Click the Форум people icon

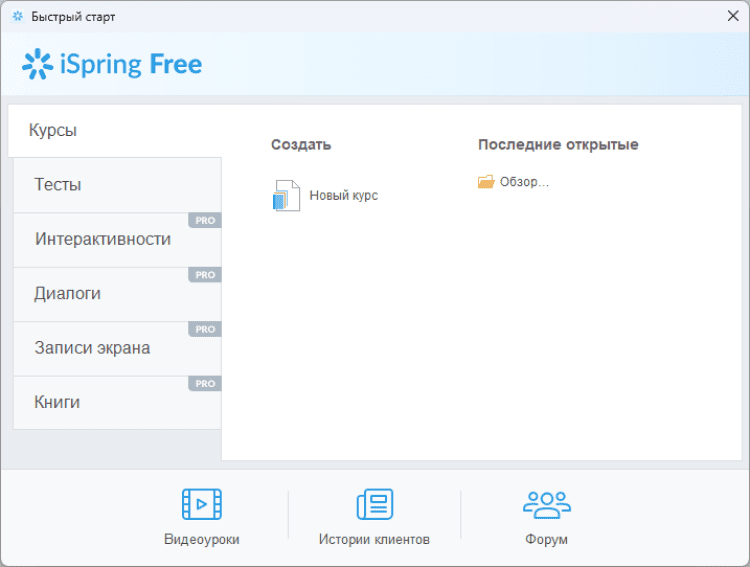(x=547, y=505)
